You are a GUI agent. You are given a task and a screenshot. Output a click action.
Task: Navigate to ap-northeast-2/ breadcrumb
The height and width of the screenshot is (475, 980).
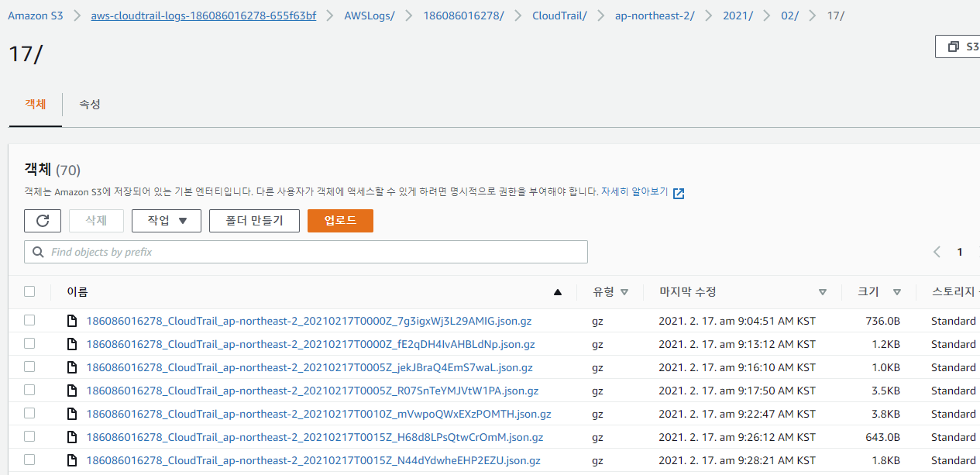[x=655, y=15]
